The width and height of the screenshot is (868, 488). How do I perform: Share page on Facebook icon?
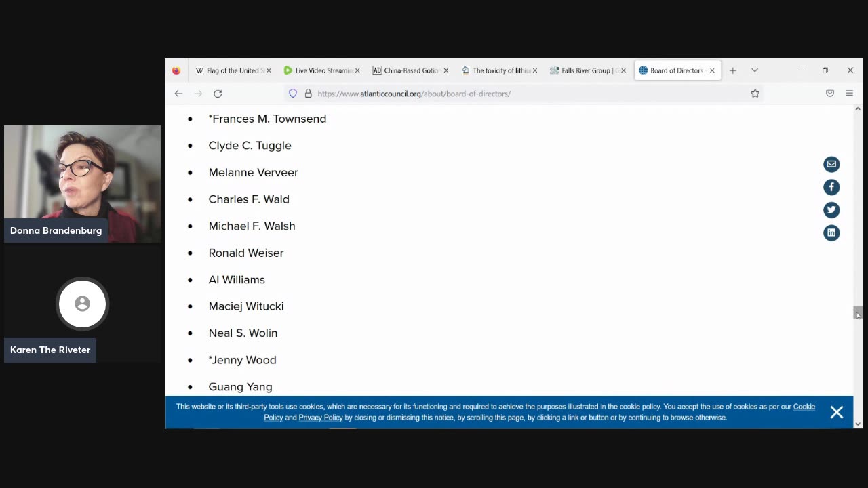[x=831, y=187]
